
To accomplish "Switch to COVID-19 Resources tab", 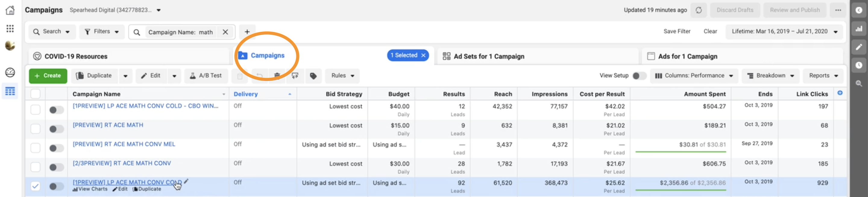I will coord(128,56).
